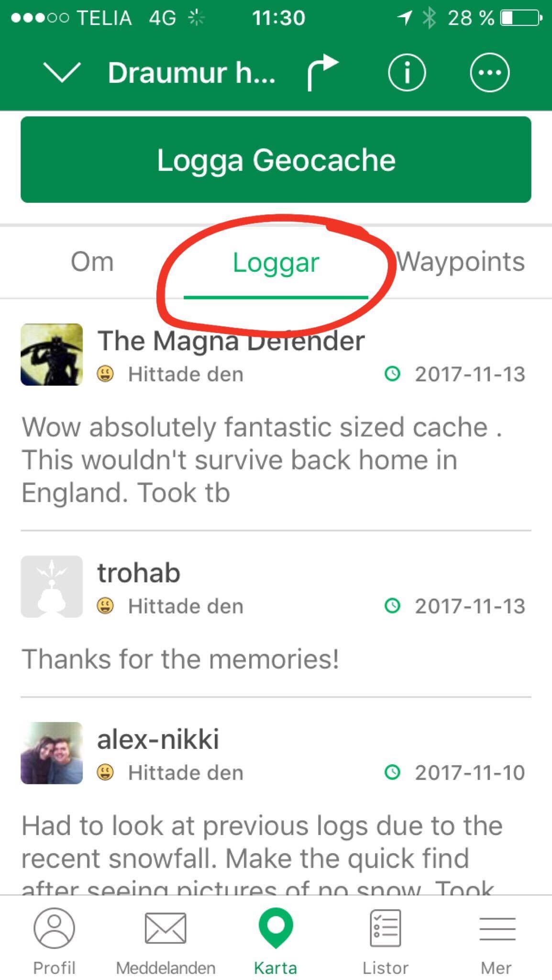Open The Magna Defender profile name
Viewport: 552px width, 980px height.
tap(231, 341)
